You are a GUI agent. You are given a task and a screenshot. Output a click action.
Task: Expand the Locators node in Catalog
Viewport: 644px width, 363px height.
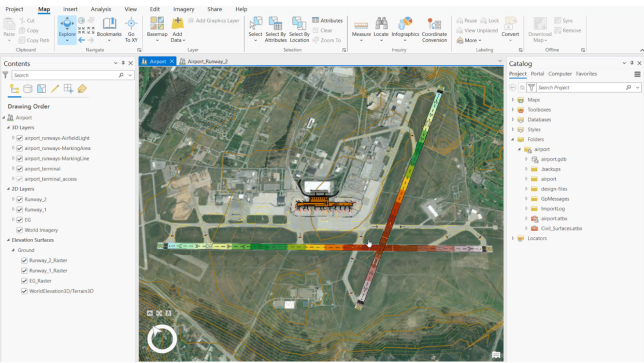point(513,238)
